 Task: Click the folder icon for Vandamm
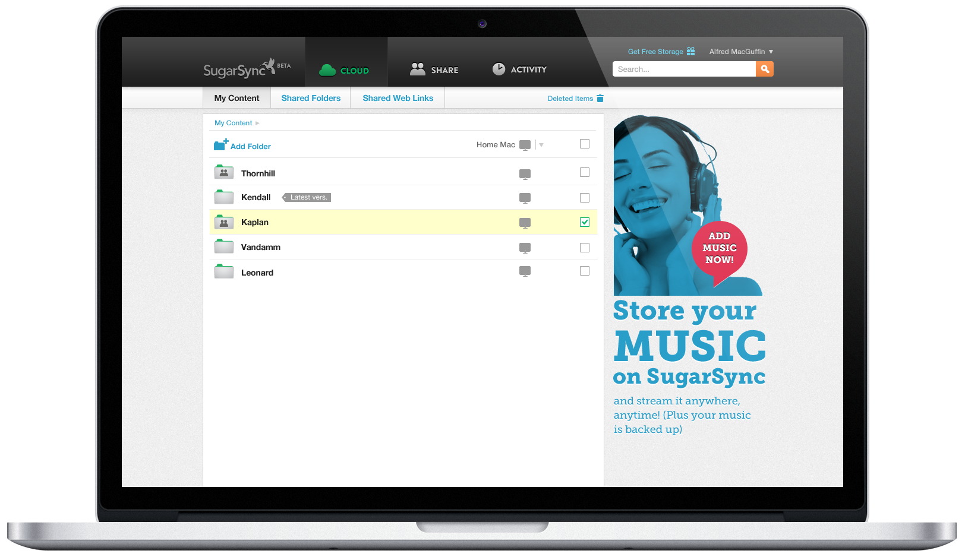pyautogui.click(x=223, y=246)
